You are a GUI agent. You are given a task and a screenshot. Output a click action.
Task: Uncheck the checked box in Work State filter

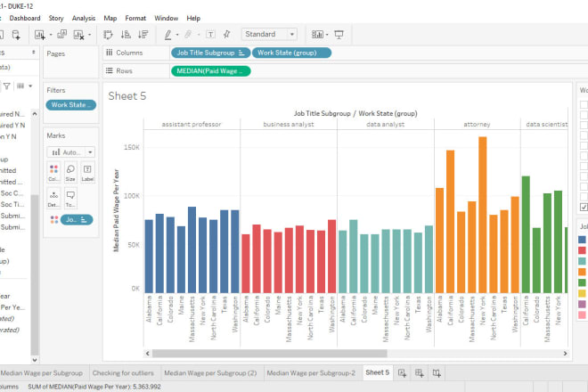[584, 207]
